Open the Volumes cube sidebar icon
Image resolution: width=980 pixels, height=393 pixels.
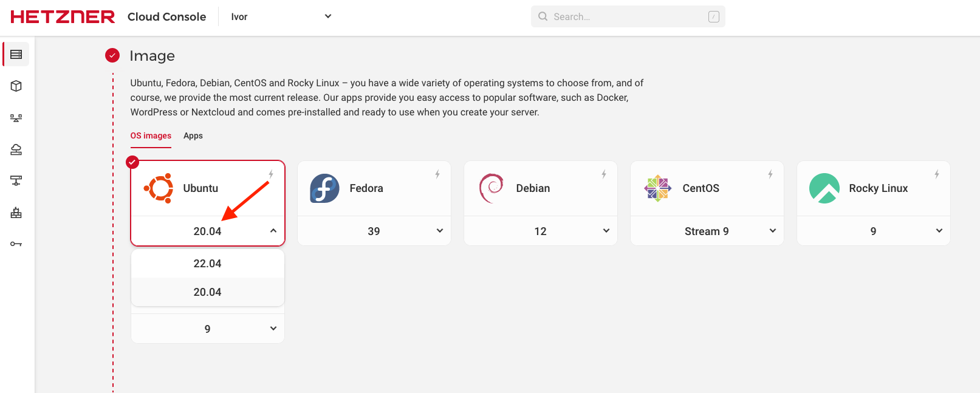16,86
